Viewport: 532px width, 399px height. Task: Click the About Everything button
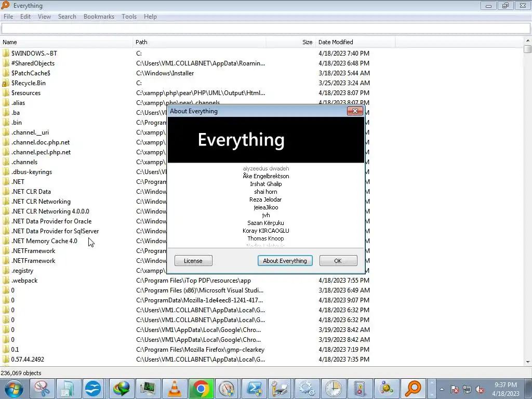pyautogui.click(x=285, y=261)
